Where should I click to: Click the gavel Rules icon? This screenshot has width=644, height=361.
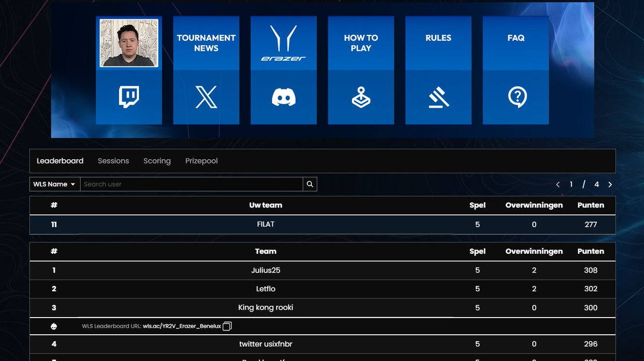[x=438, y=97]
